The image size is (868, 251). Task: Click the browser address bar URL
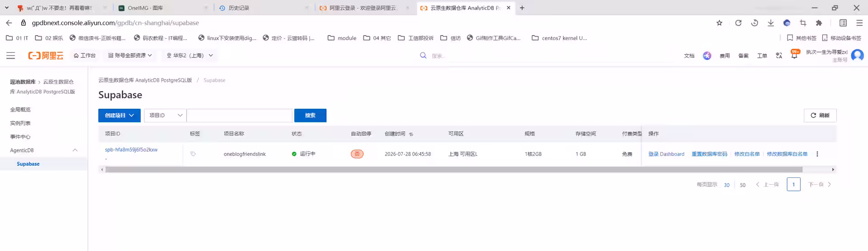pos(115,23)
